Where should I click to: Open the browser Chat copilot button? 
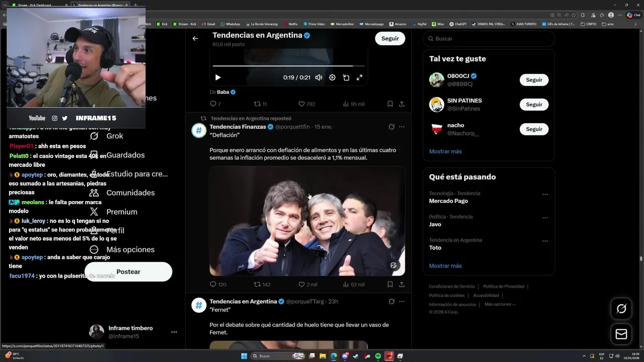(x=633, y=15)
